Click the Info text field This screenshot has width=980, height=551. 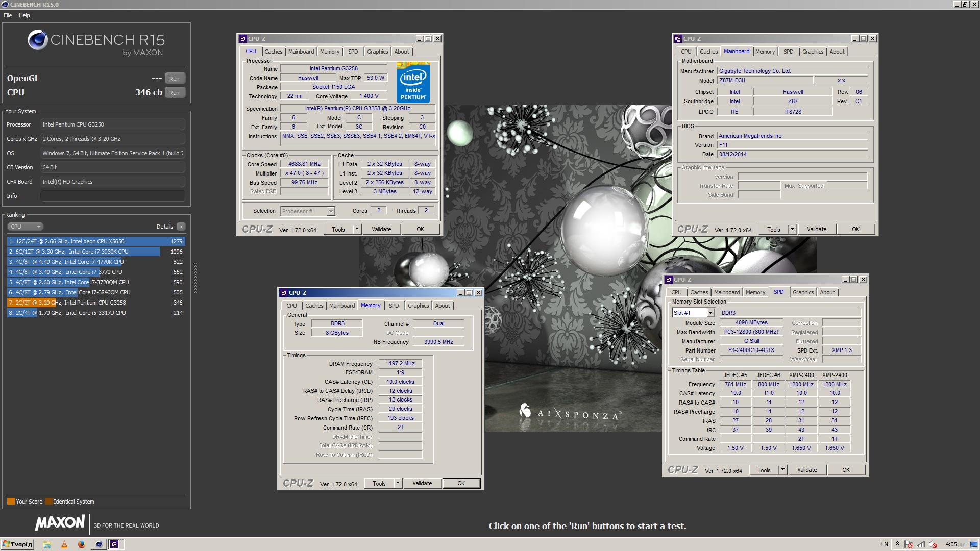click(x=113, y=196)
